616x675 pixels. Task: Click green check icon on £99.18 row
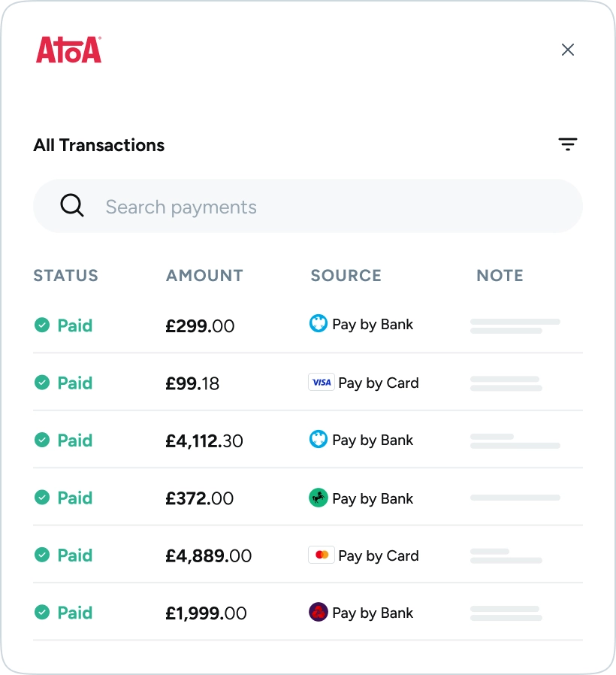[42, 383]
